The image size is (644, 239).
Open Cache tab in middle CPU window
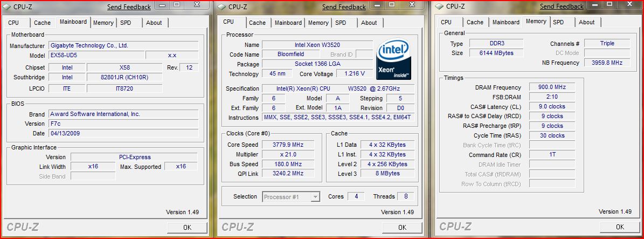click(258, 23)
